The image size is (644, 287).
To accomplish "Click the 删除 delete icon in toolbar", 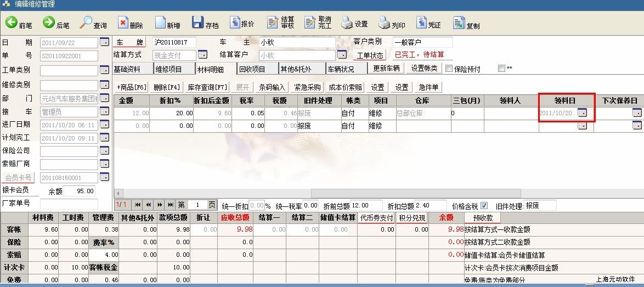I will click(x=123, y=22).
